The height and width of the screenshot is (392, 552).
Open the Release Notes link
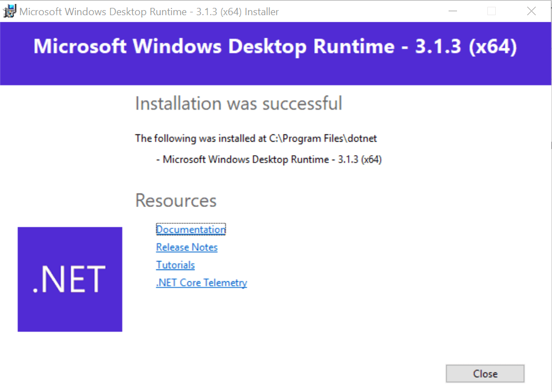[187, 247]
